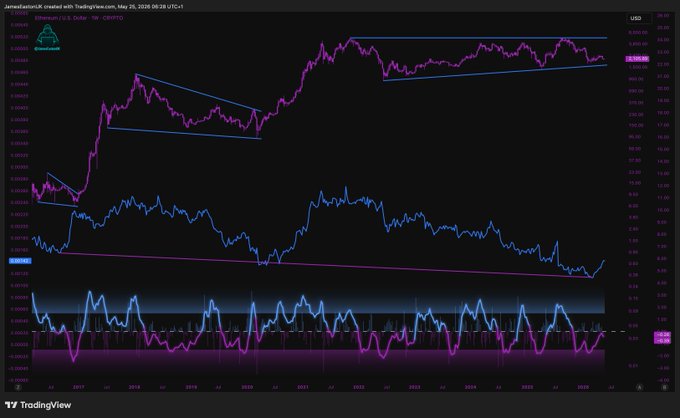Click the 2022 label on time axis
Screen dimensions: 680x418
click(x=359, y=387)
